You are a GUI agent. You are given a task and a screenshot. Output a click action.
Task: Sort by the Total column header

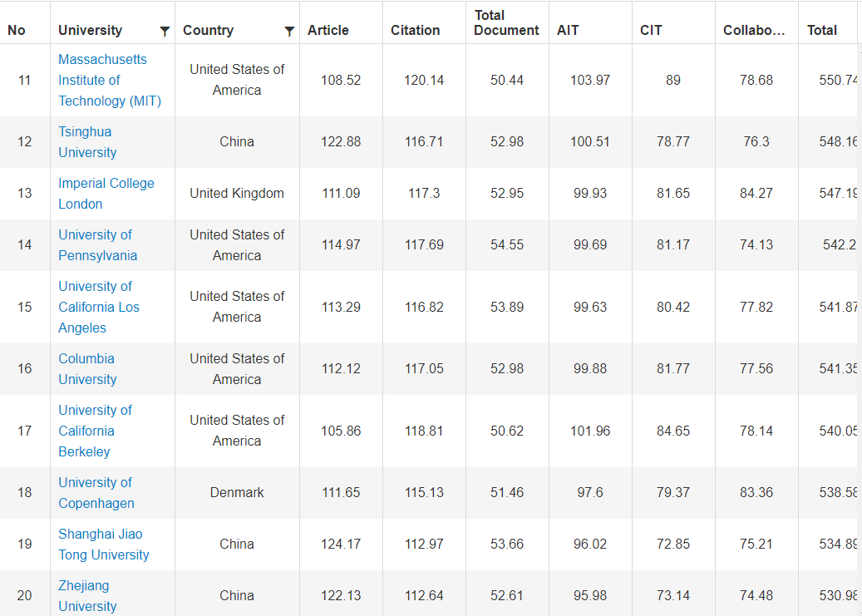click(x=821, y=30)
